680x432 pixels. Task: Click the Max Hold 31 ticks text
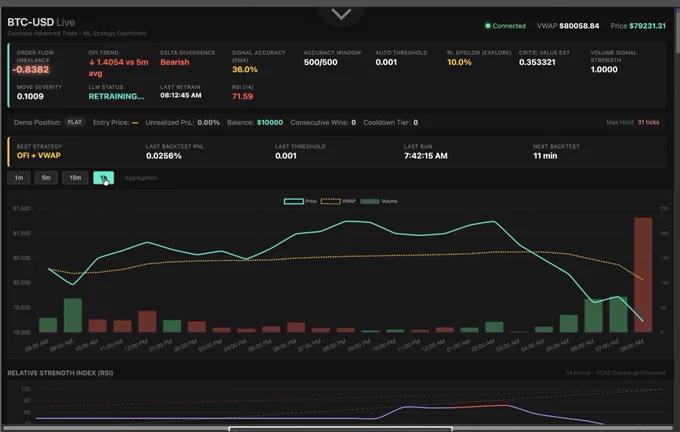click(632, 122)
